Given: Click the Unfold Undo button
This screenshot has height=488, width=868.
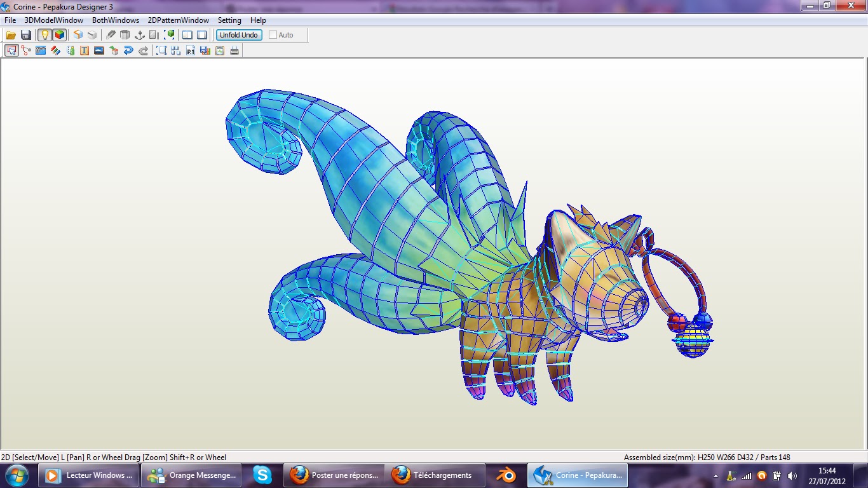Looking at the screenshot, I should pyautogui.click(x=239, y=35).
